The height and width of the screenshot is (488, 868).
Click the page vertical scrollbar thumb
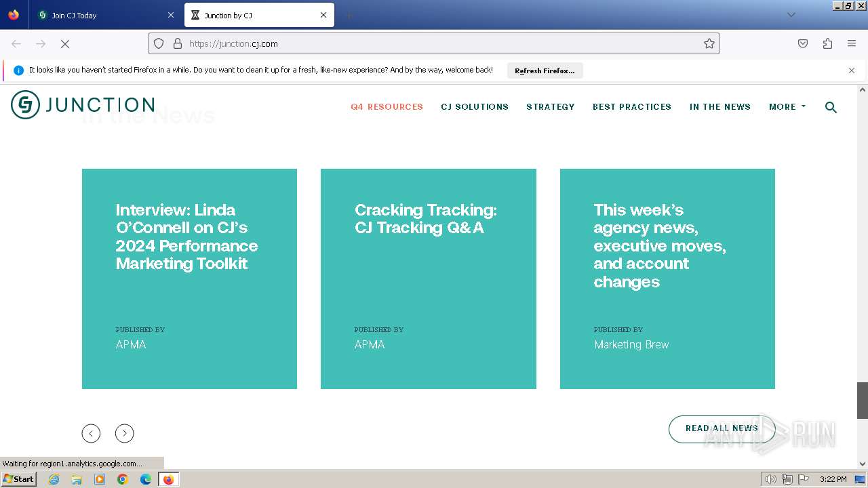point(863,401)
